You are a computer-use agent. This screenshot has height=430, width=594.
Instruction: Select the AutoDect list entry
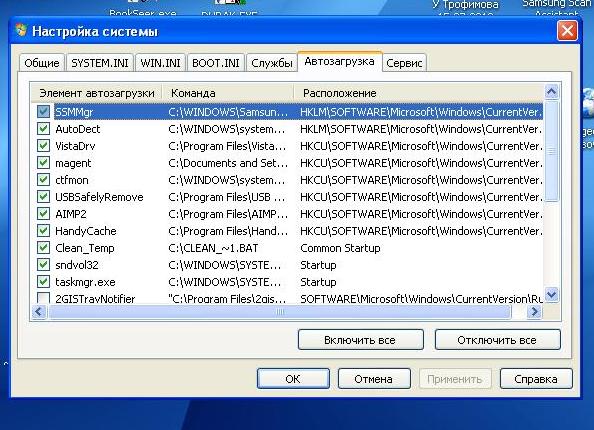click(x=78, y=129)
